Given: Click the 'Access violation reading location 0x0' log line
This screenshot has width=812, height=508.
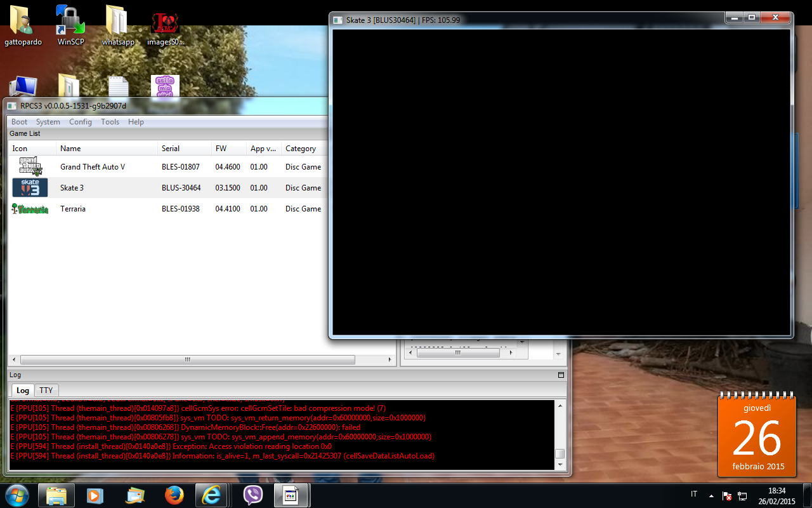Looking at the screenshot, I should pyautogui.click(x=171, y=446).
